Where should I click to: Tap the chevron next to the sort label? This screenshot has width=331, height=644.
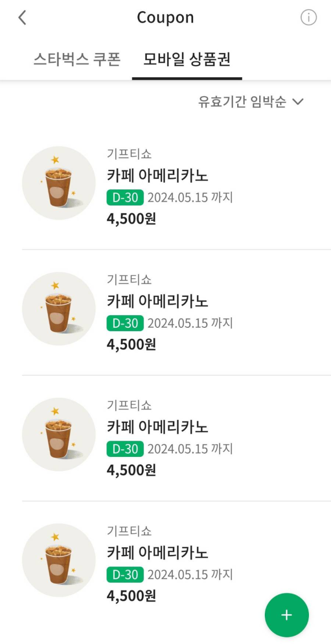click(298, 102)
